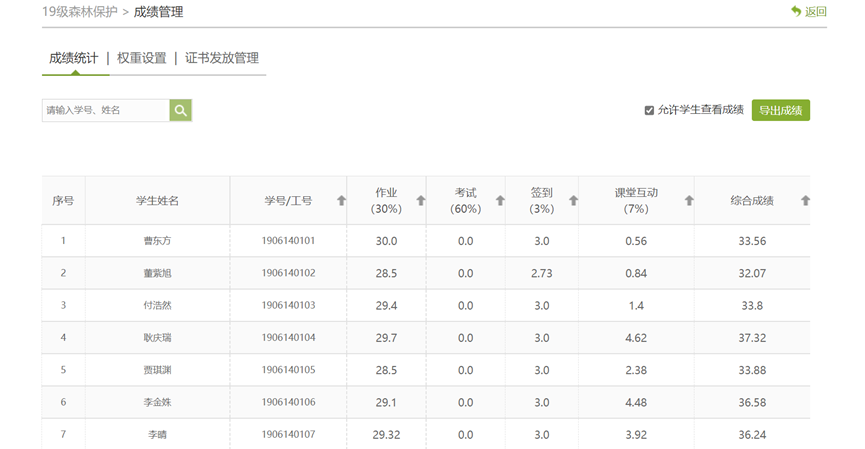Toggle 允许学生查看成绩 checkbox
The width and height of the screenshot is (865, 449).
coord(649,110)
